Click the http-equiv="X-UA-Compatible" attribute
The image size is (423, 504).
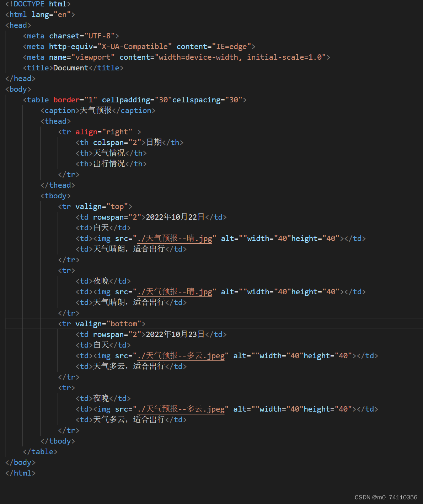(110, 47)
